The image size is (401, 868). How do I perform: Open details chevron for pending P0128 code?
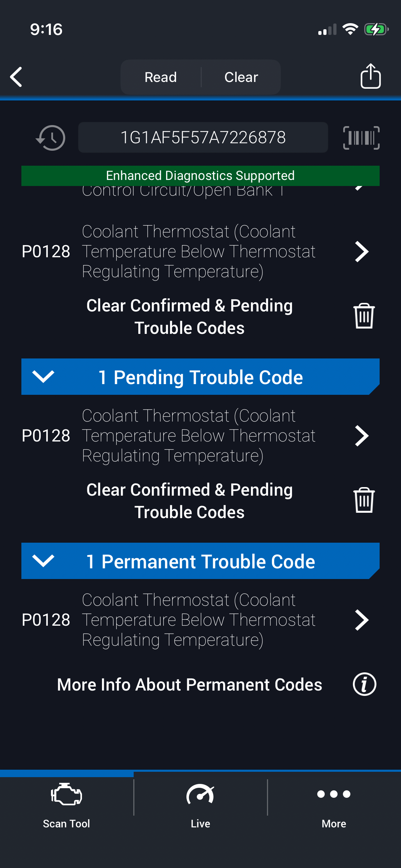coord(361,435)
